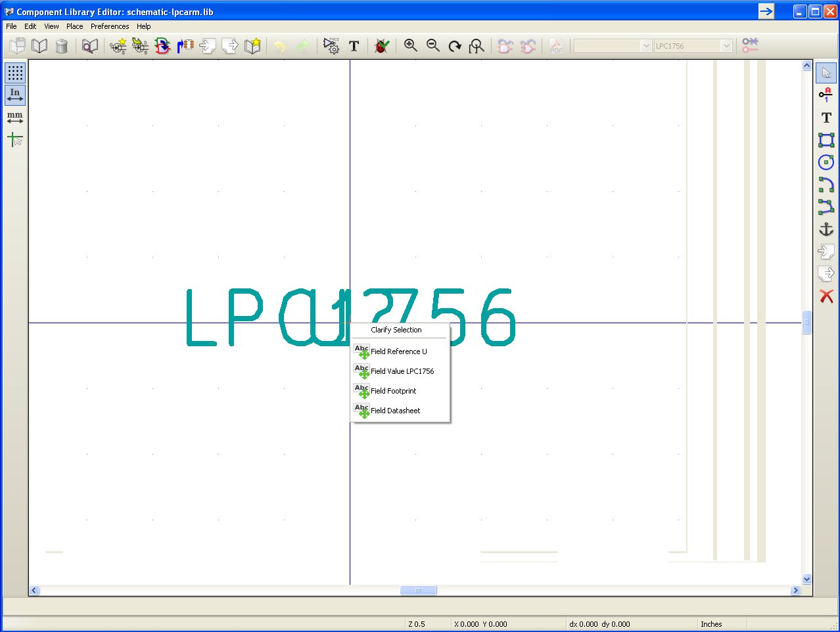
Task: Click the redraw view icon
Action: tap(455, 46)
